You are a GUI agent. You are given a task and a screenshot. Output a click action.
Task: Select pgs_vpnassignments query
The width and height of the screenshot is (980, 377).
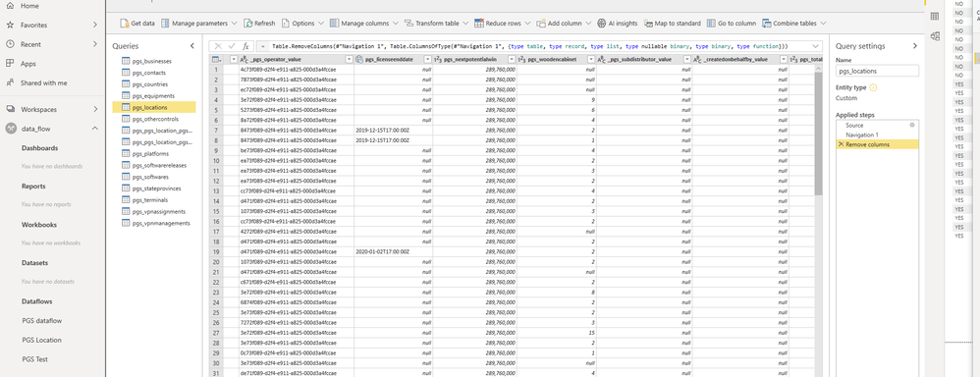point(154,212)
